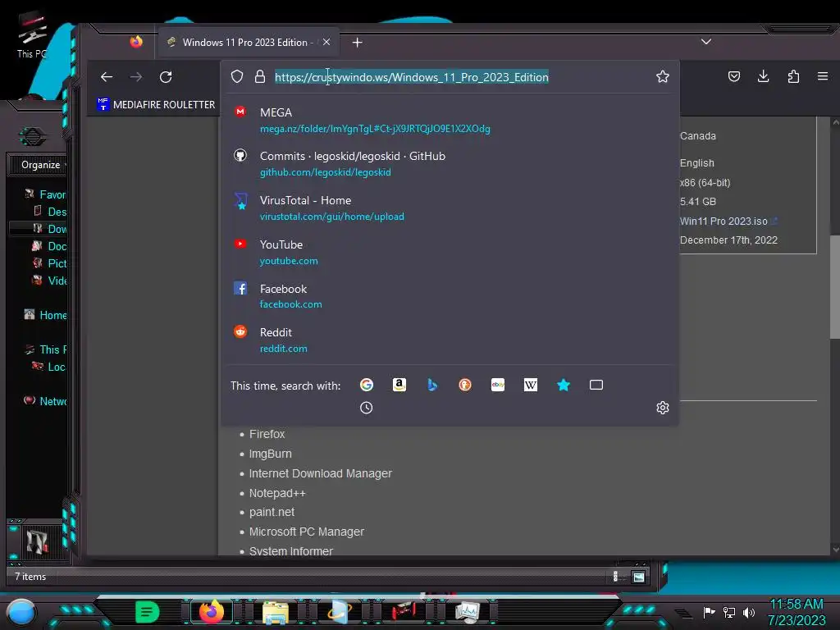Search in bookmarks with star icon
This screenshot has height=630, width=840.
[564, 385]
